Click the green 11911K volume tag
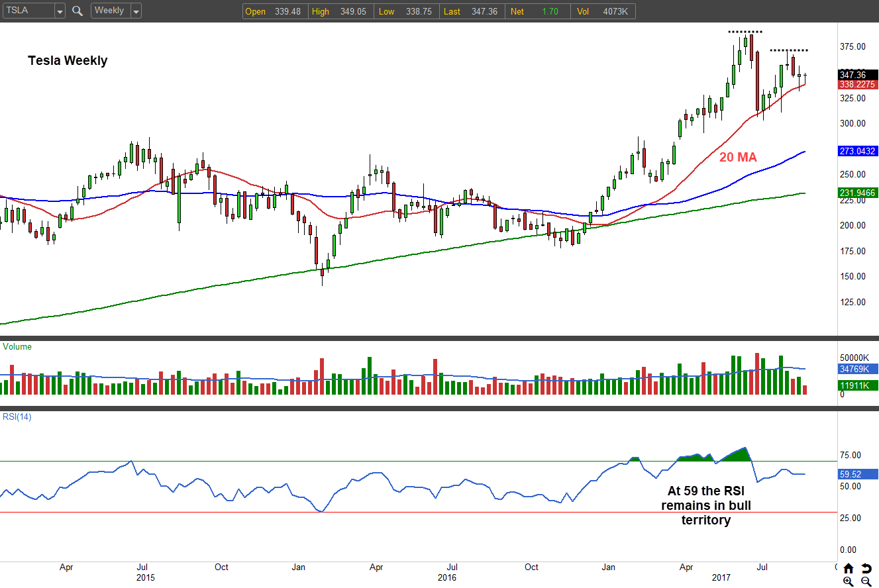Image resolution: width=879 pixels, height=588 pixels. point(858,385)
